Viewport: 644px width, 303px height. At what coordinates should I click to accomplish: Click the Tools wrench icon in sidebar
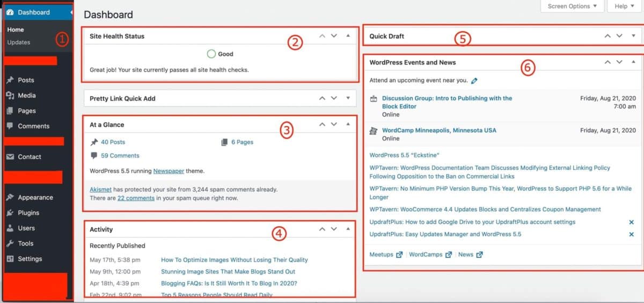[10, 243]
